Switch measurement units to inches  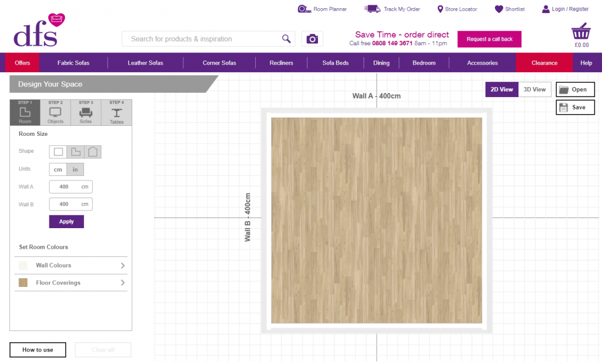point(75,169)
